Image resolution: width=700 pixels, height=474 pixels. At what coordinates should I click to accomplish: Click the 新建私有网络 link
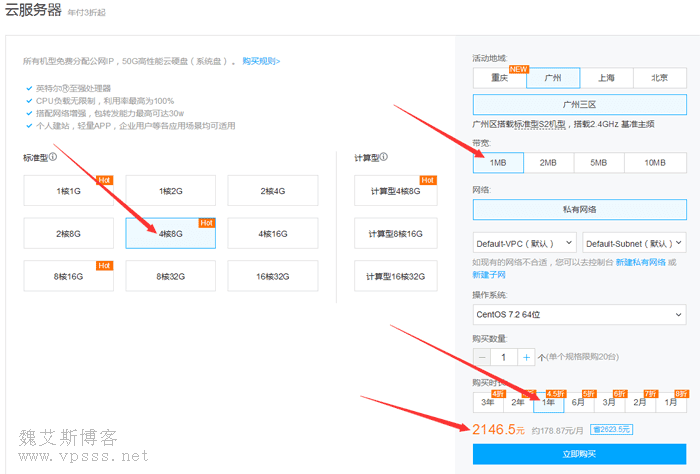(640, 261)
